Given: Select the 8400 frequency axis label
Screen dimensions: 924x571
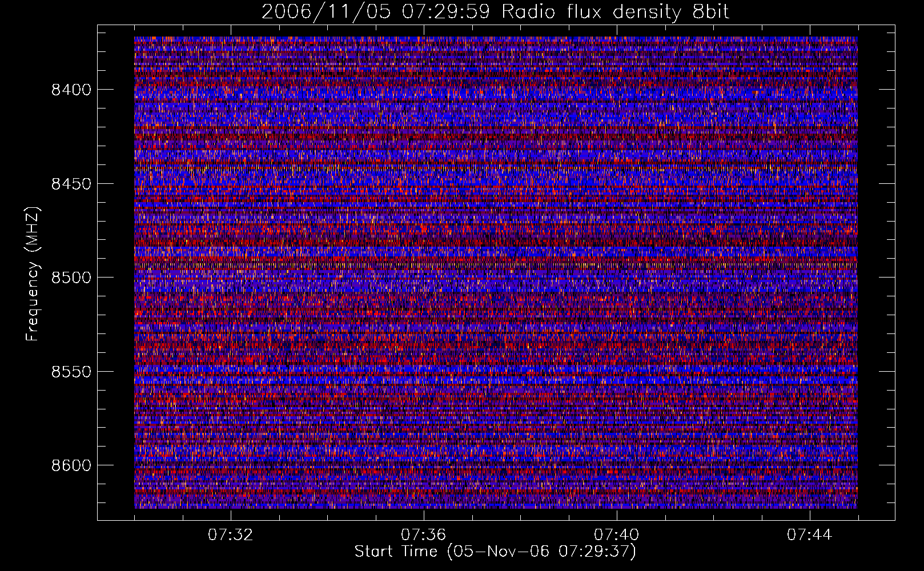Looking at the screenshot, I should click(x=71, y=90).
